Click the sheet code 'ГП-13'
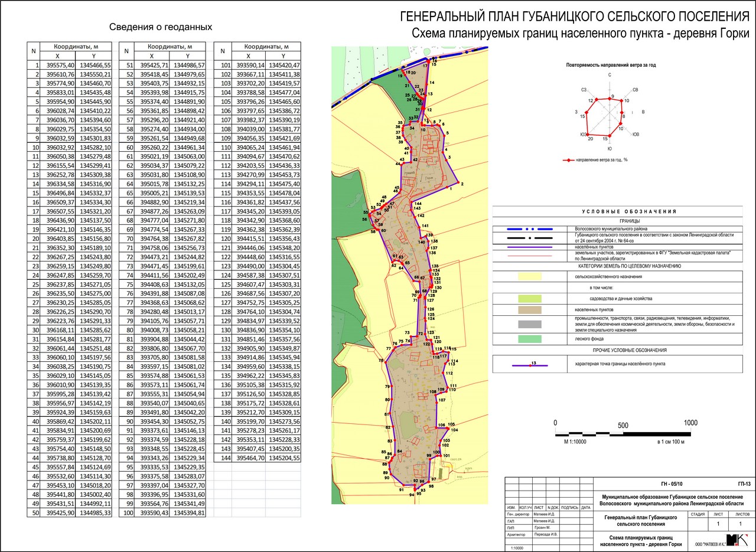The width and height of the screenshot is (756, 552). point(744,484)
